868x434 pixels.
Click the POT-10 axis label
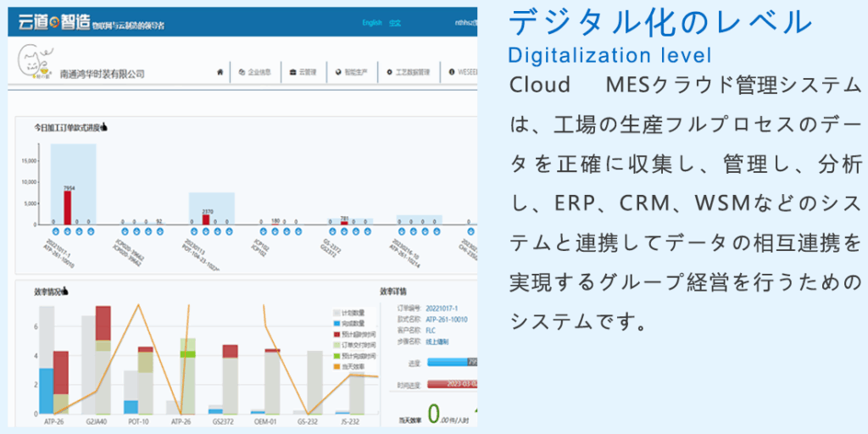138,422
